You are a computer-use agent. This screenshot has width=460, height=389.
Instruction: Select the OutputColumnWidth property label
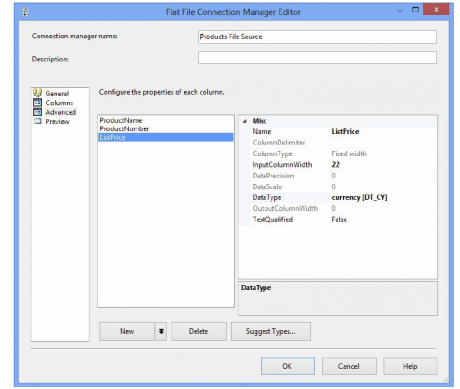point(285,209)
